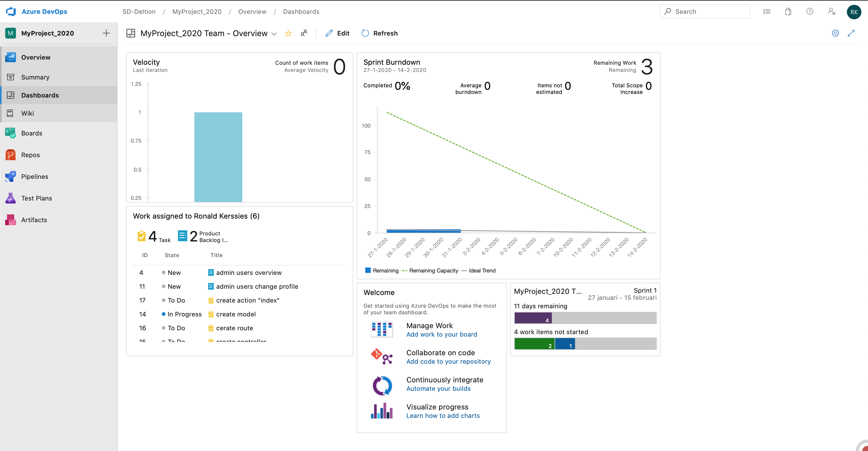The image size is (868, 451).
Task: Open work item "cerate route"
Action: pyautogui.click(x=234, y=328)
